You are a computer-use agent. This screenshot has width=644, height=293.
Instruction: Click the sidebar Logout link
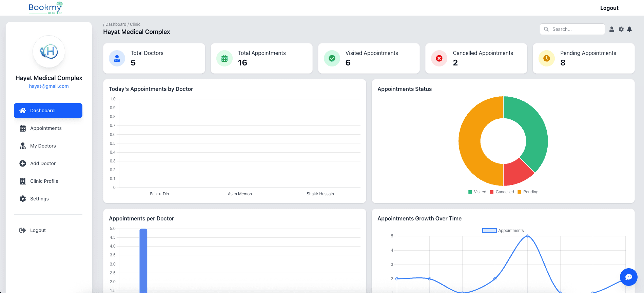click(48, 230)
